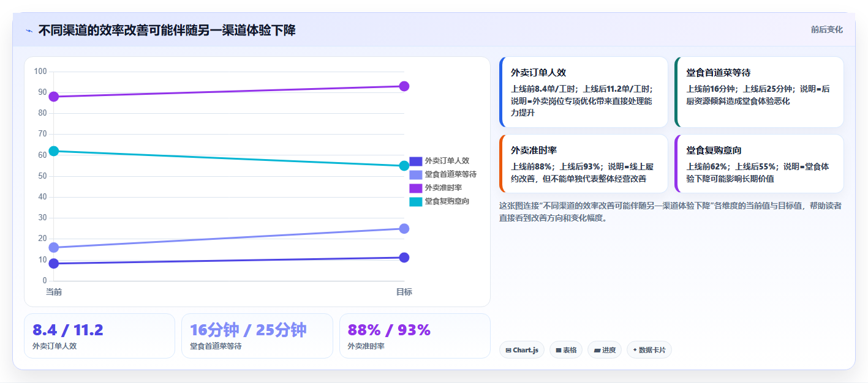This screenshot has width=868, height=383.
Task: Click the text 上线前88%
Action: tap(533, 166)
